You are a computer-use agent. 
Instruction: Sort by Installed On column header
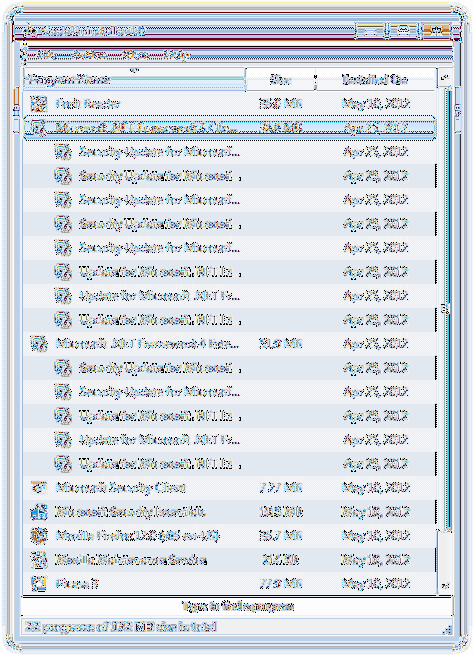click(x=375, y=79)
